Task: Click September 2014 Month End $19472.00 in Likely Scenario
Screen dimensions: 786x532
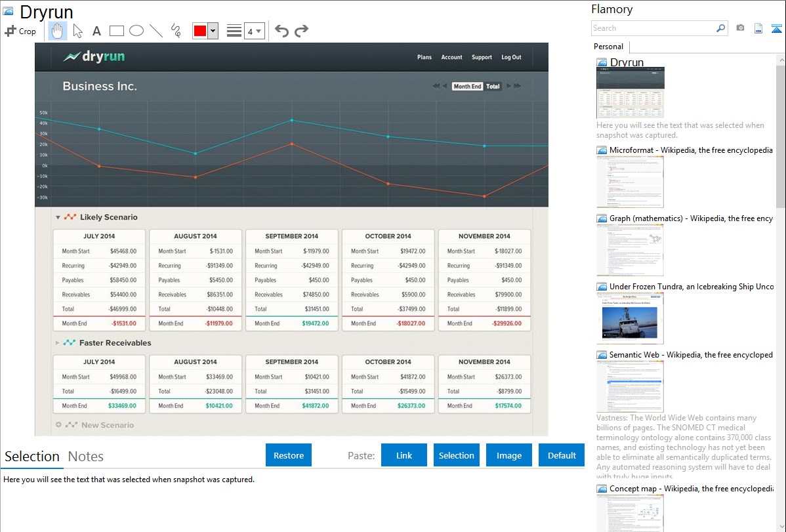Action: click(x=316, y=323)
